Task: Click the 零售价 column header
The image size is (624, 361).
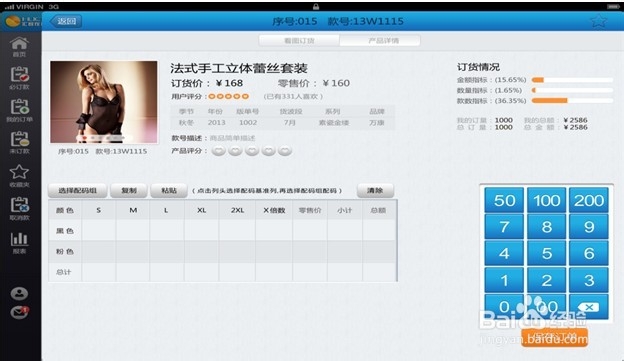Action: point(310,210)
